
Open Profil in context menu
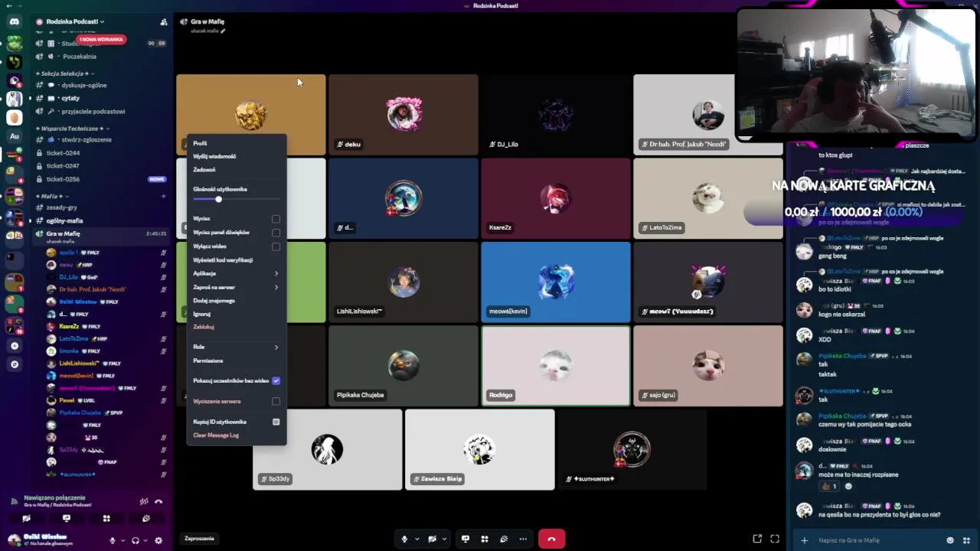236,143
